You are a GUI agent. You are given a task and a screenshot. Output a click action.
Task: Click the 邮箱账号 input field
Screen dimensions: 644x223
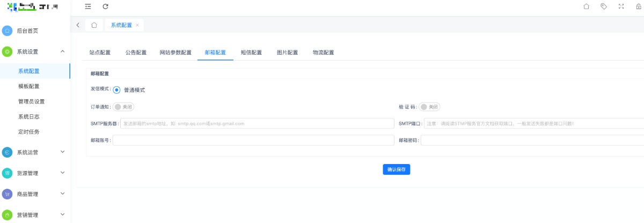(253, 140)
